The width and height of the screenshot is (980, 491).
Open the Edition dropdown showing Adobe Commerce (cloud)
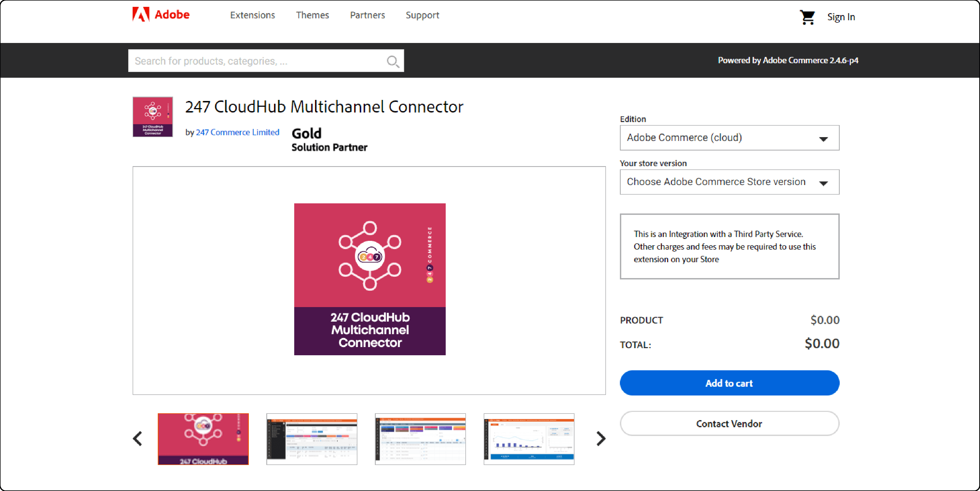pos(729,138)
